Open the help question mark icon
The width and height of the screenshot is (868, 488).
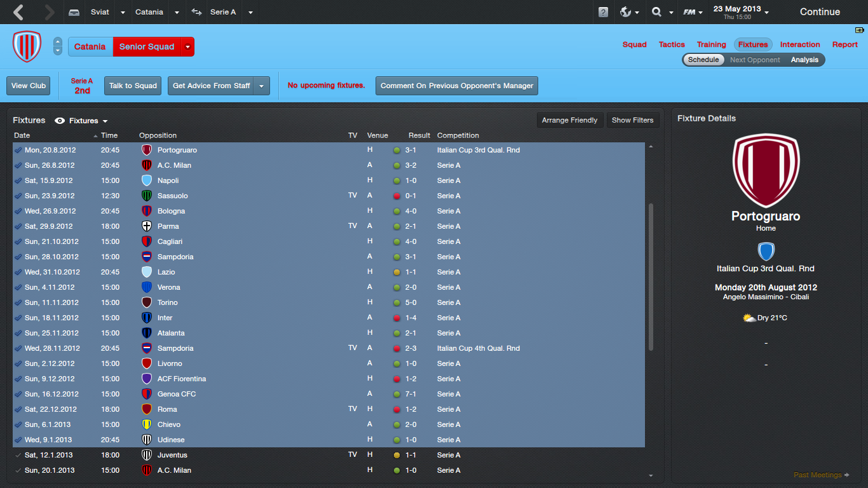[603, 12]
